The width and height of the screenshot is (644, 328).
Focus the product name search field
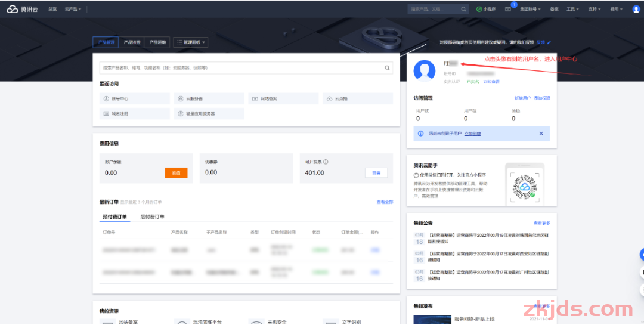pos(246,68)
